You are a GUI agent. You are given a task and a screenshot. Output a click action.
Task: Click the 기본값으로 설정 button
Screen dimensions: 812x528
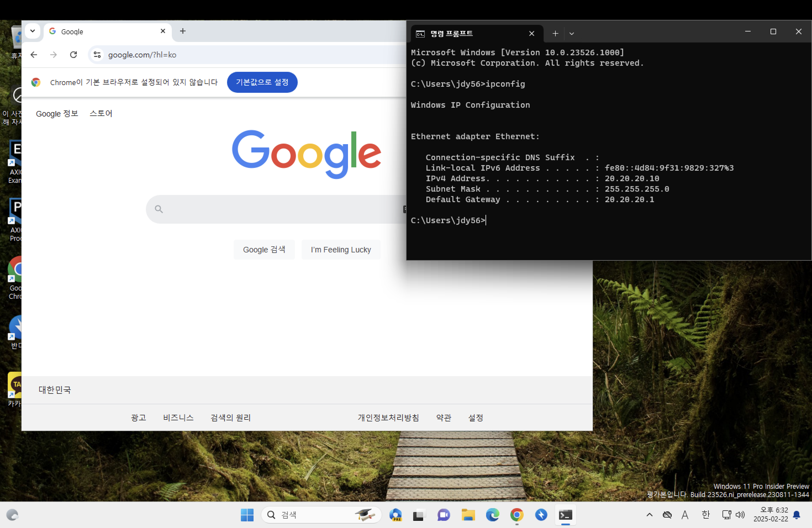(262, 82)
